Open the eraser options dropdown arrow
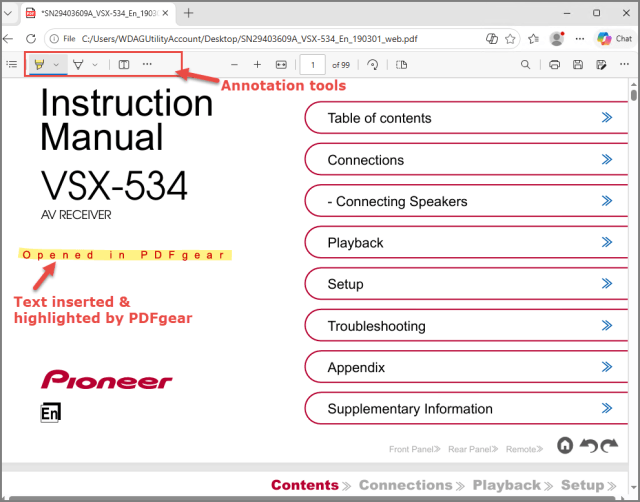Viewport: 640px width, 502px height. click(x=95, y=64)
